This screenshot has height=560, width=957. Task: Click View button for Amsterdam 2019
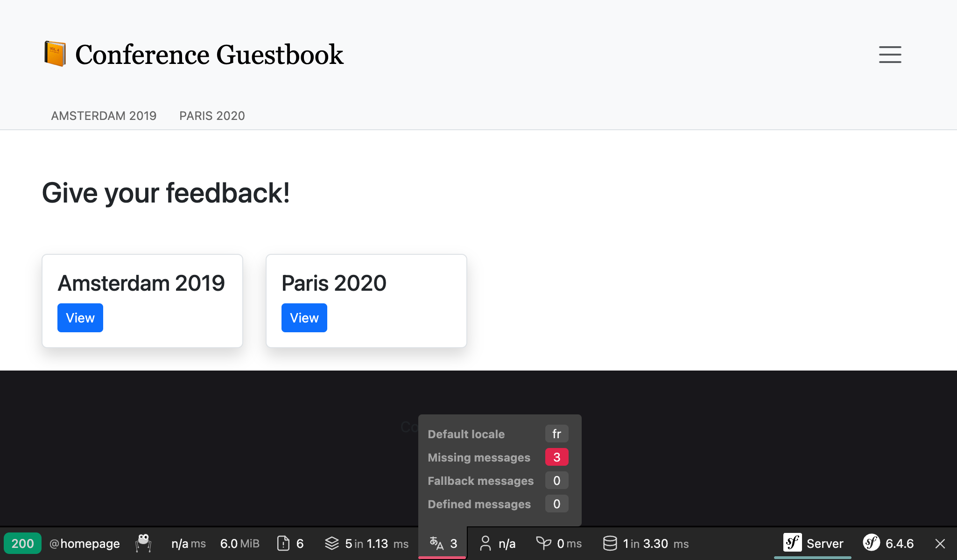(x=80, y=318)
